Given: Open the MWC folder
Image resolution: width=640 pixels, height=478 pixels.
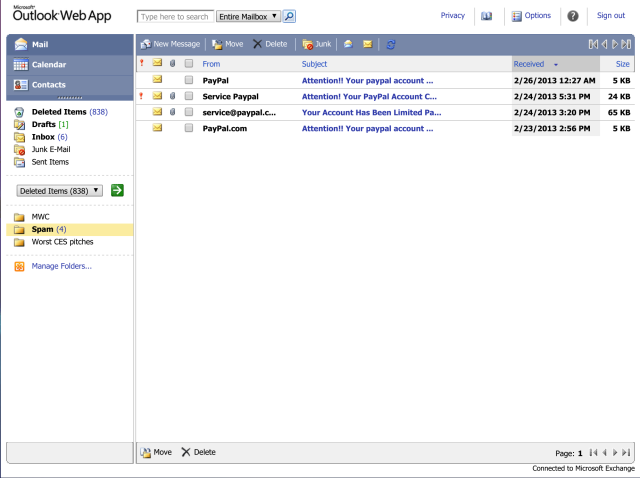Looking at the screenshot, I should coord(40,217).
